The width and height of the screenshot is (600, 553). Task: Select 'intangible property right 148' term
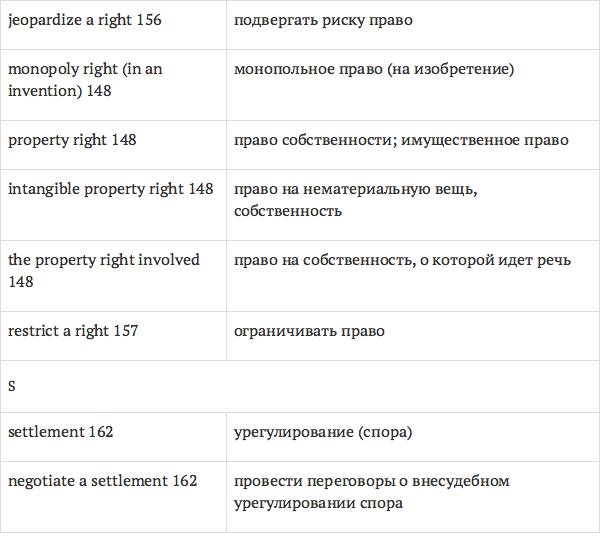click(x=110, y=189)
